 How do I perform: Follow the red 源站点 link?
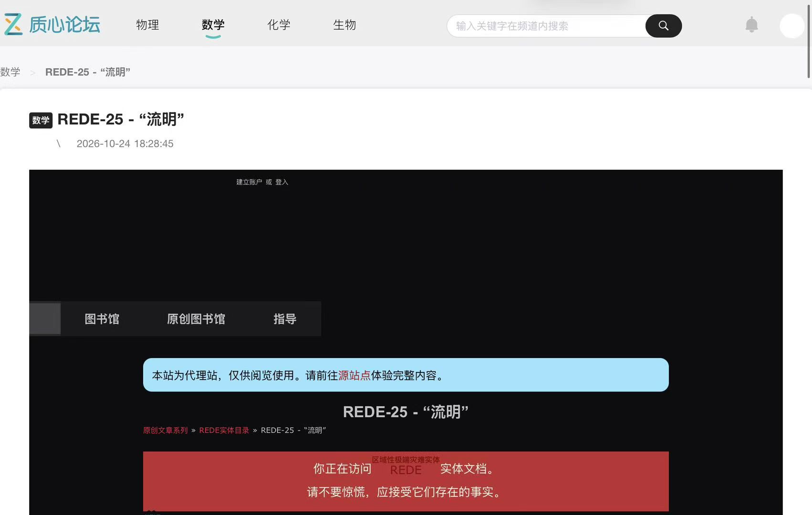point(354,376)
